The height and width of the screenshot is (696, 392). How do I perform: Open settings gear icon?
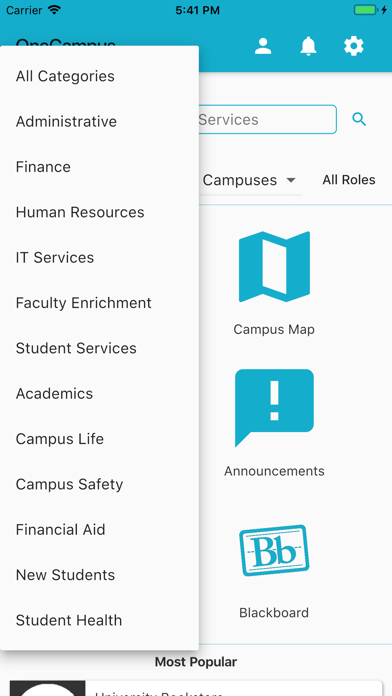354,46
